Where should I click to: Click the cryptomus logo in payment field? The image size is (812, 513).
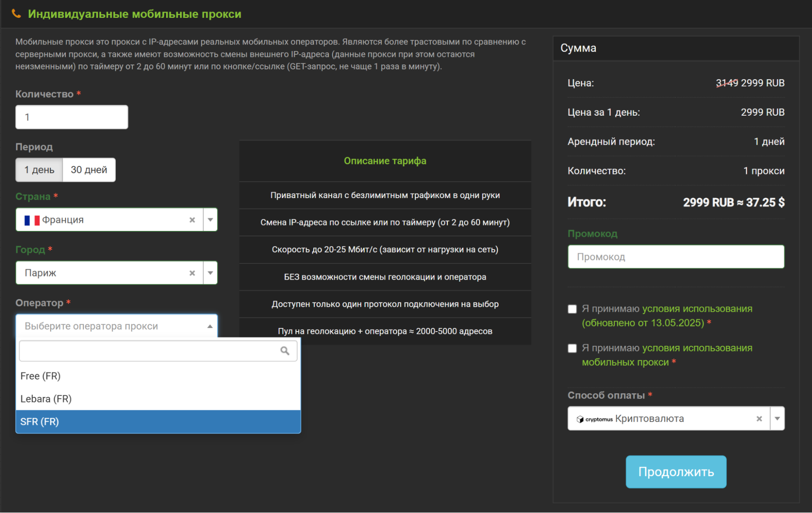pos(595,419)
